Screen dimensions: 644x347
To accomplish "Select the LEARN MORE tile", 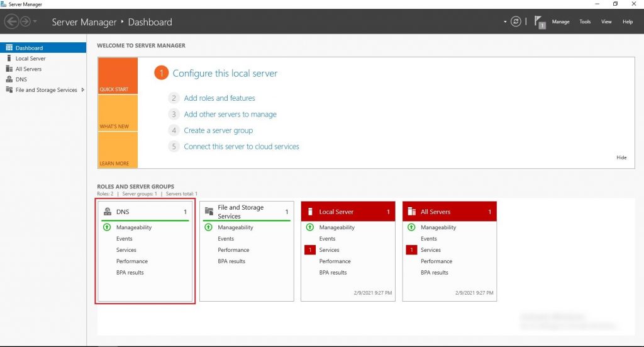I will 118,150.
